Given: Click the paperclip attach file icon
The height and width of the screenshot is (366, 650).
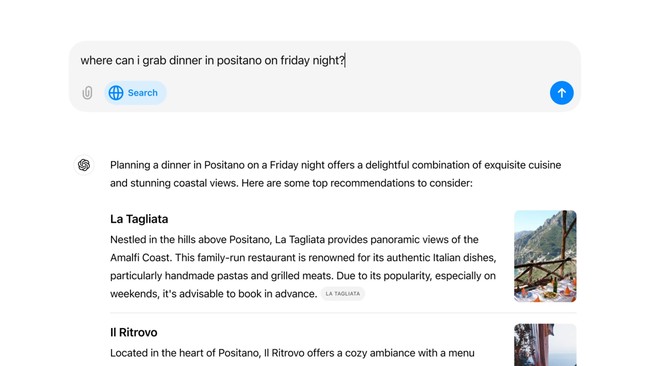Looking at the screenshot, I should tap(87, 92).
